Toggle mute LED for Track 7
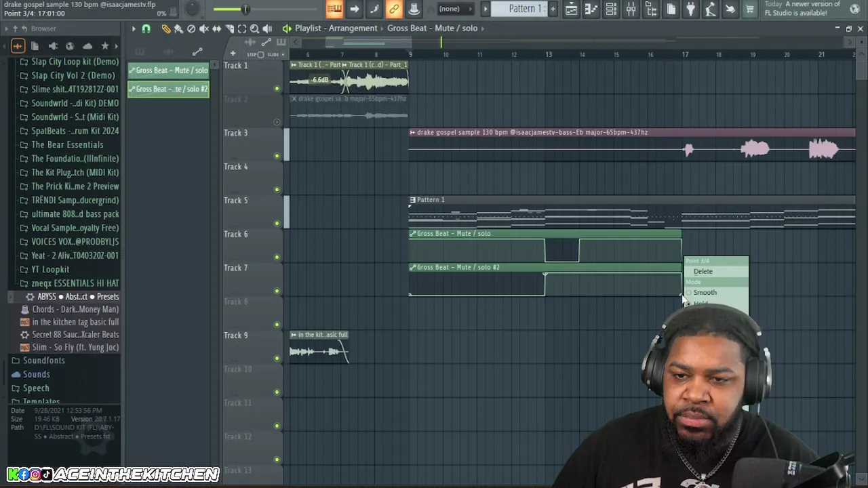The image size is (868, 488). 277,291
